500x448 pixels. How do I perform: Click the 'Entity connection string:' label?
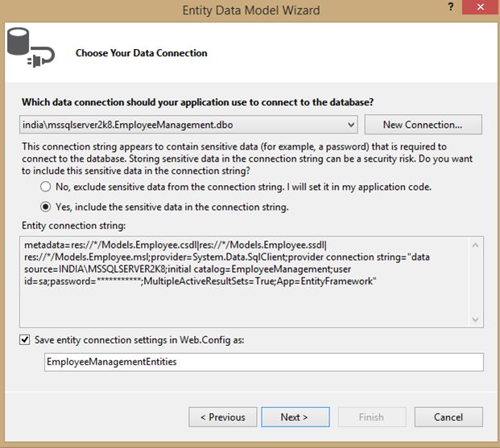point(72,227)
